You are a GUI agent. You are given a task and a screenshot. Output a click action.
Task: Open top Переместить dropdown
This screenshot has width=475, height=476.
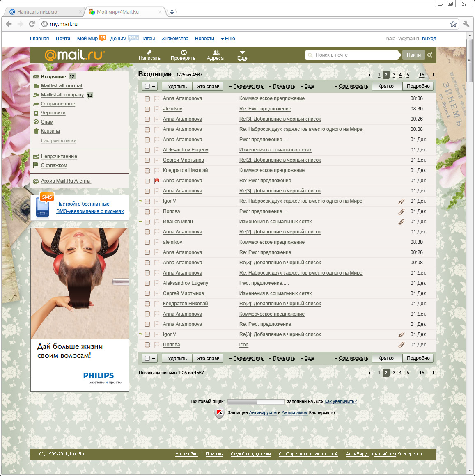point(246,86)
